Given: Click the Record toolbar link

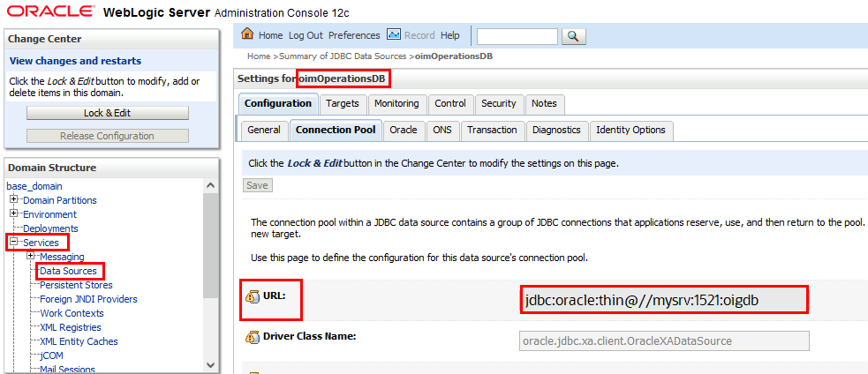Looking at the screenshot, I should [x=419, y=35].
